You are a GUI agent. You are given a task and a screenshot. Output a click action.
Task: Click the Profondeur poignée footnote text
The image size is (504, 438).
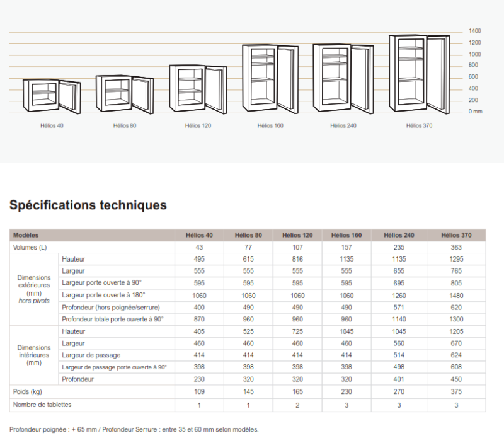coord(134,429)
